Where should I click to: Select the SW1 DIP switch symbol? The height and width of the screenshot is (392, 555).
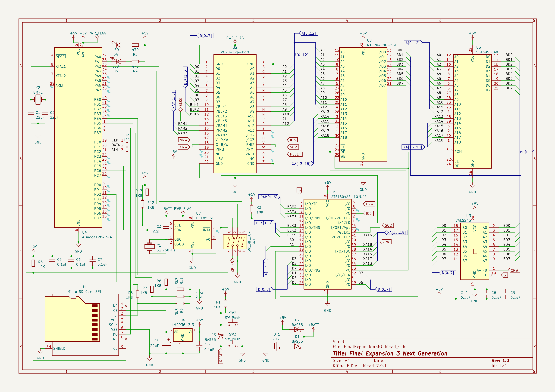(235, 242)
